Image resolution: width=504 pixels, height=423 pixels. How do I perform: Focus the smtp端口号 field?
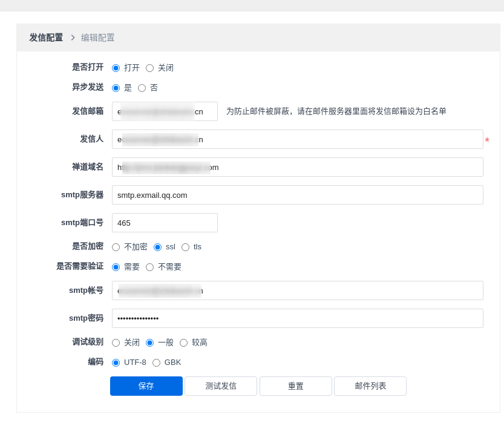[165, 223]
